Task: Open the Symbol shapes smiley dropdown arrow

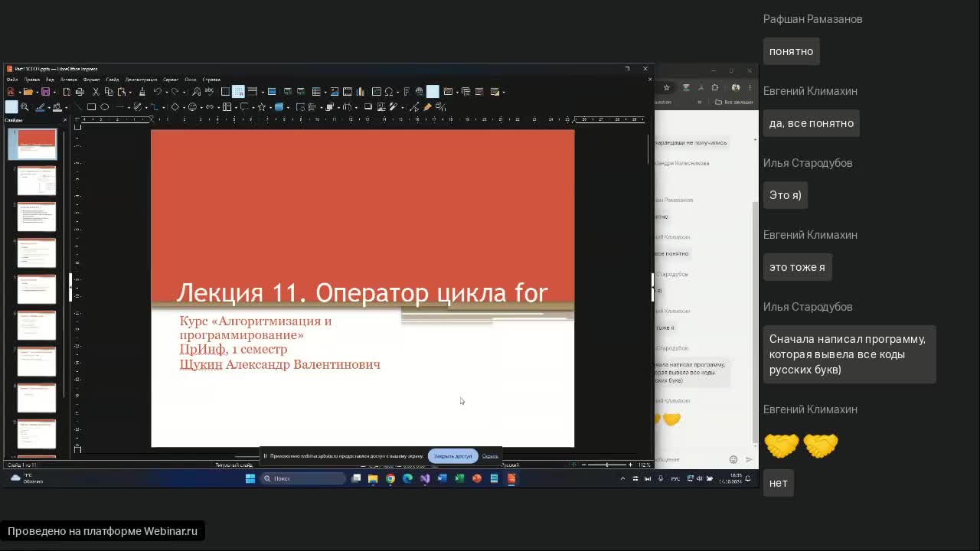Action: [x=201, y=108]
